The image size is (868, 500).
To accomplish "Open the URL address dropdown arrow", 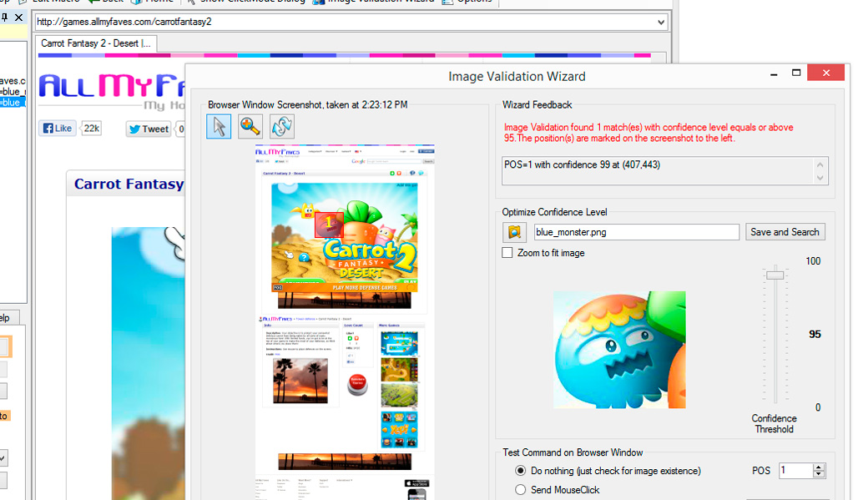I will pos(661,23).
